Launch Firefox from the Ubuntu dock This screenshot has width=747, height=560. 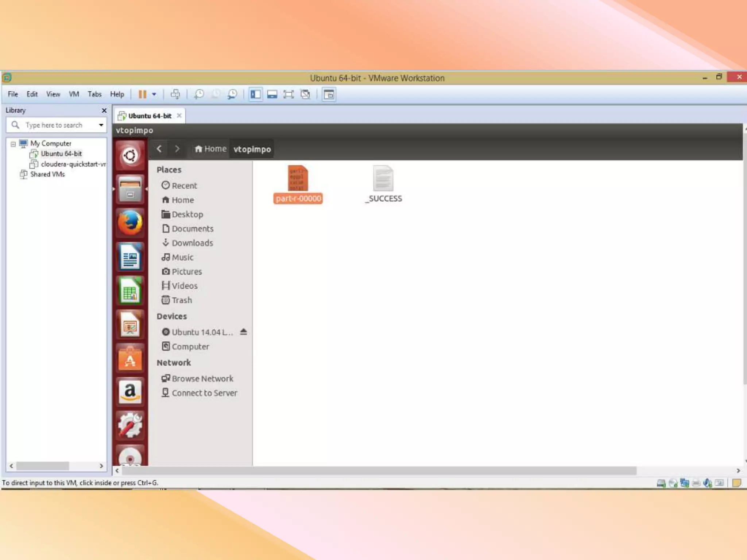130,223
